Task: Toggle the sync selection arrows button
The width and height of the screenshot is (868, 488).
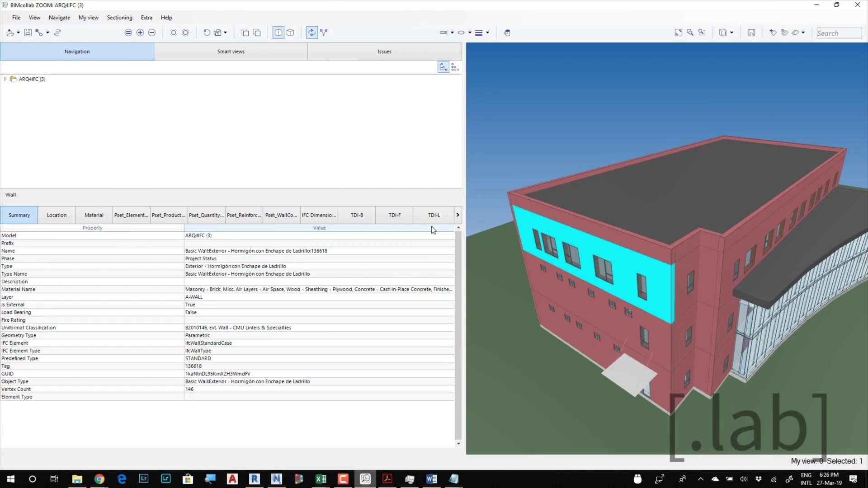Action: (311, 33)
